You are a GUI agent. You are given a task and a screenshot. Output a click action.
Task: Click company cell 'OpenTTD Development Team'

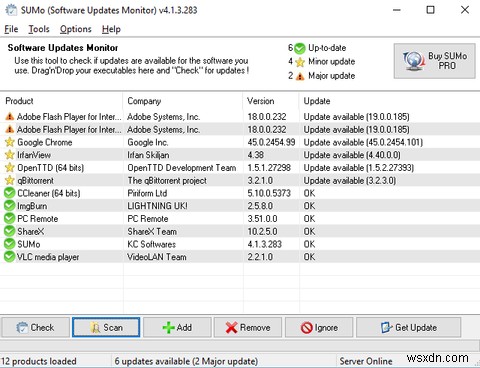coord(182,168)
